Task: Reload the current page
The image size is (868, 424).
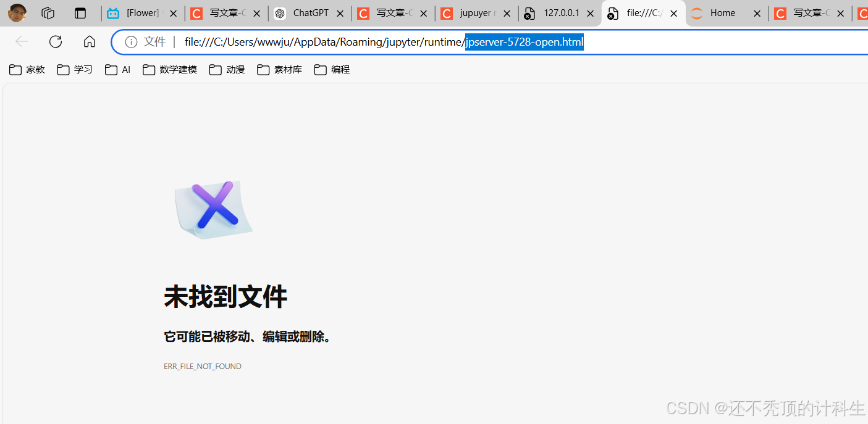Action: [55, 41]
